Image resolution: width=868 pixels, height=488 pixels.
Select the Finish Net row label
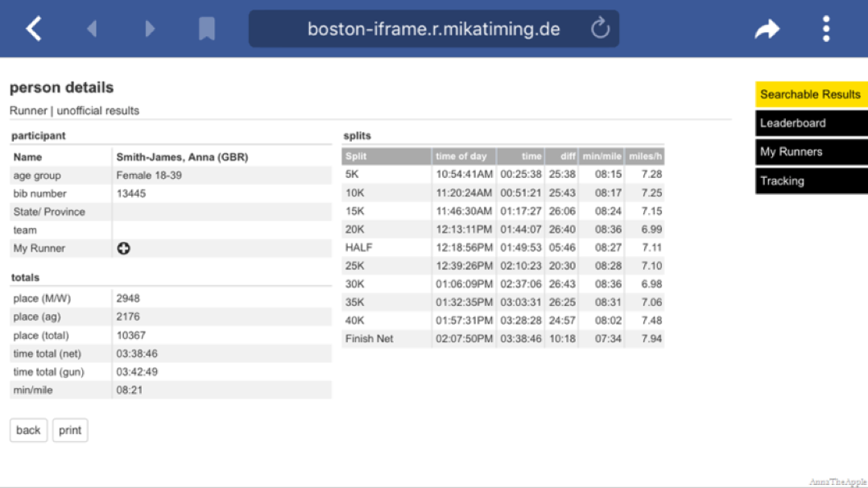370,339
